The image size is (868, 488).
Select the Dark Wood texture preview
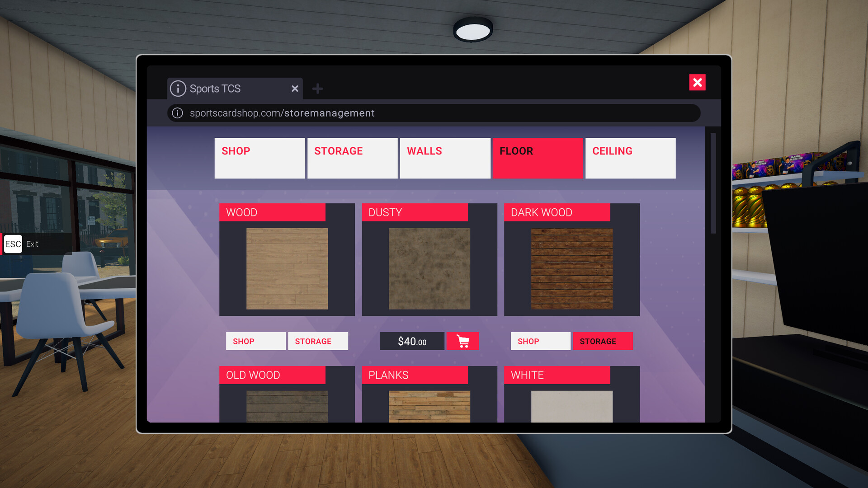click(x=571, y=269)
